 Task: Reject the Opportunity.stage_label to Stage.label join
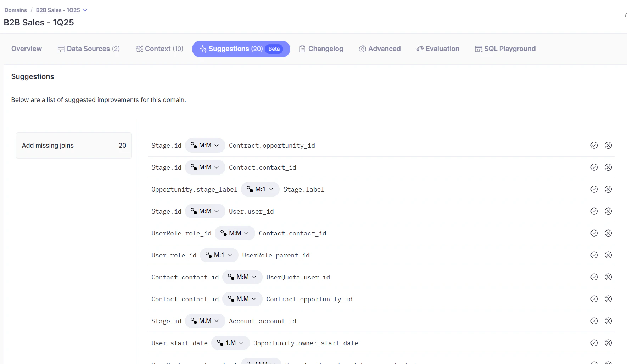(x=608, y=189)
